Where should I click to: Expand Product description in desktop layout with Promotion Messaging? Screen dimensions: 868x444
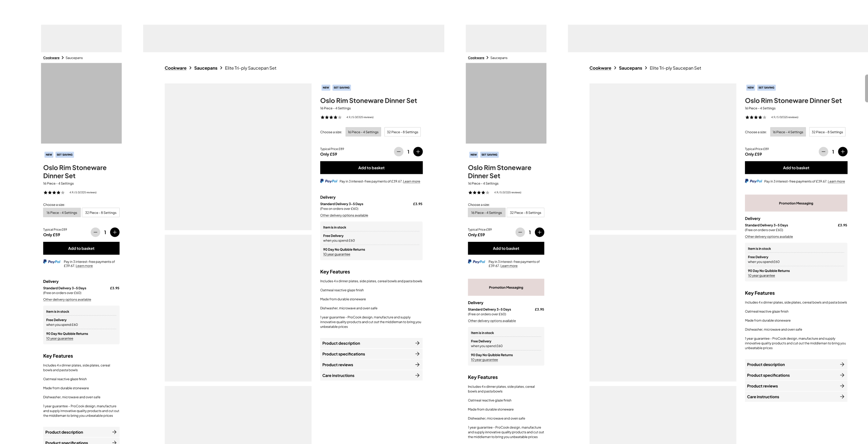(x=796, y=365)
